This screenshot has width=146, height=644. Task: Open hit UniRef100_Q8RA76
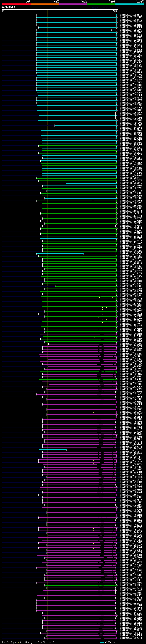coord(131,371)
